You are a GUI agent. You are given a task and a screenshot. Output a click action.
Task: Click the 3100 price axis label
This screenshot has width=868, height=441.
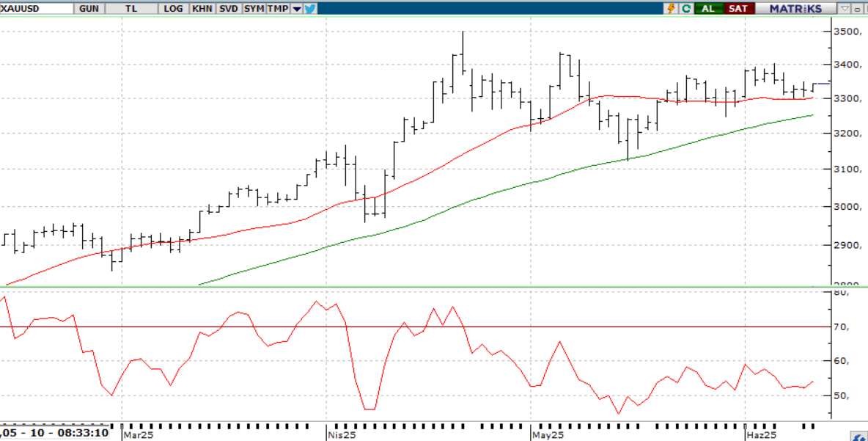pos(847,170)
